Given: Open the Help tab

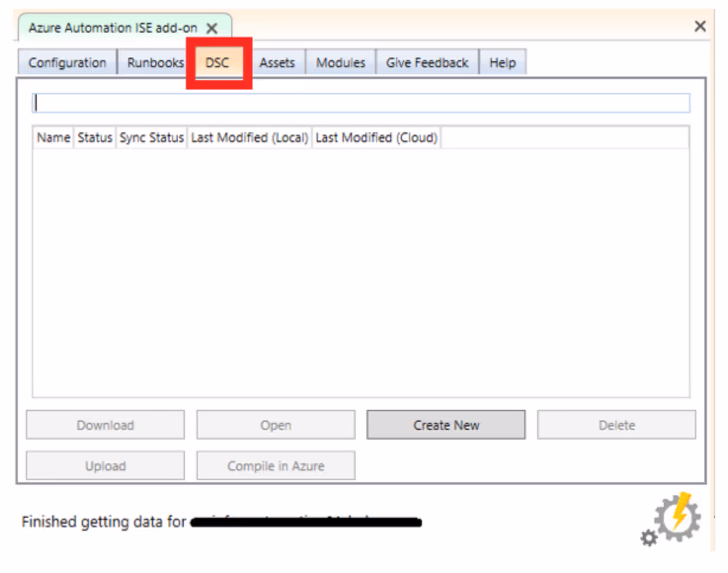Looking at the screenshot, I should 502,63.
